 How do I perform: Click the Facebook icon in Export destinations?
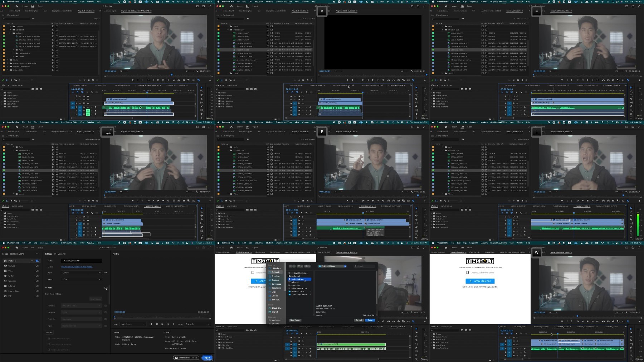[5, 281]
